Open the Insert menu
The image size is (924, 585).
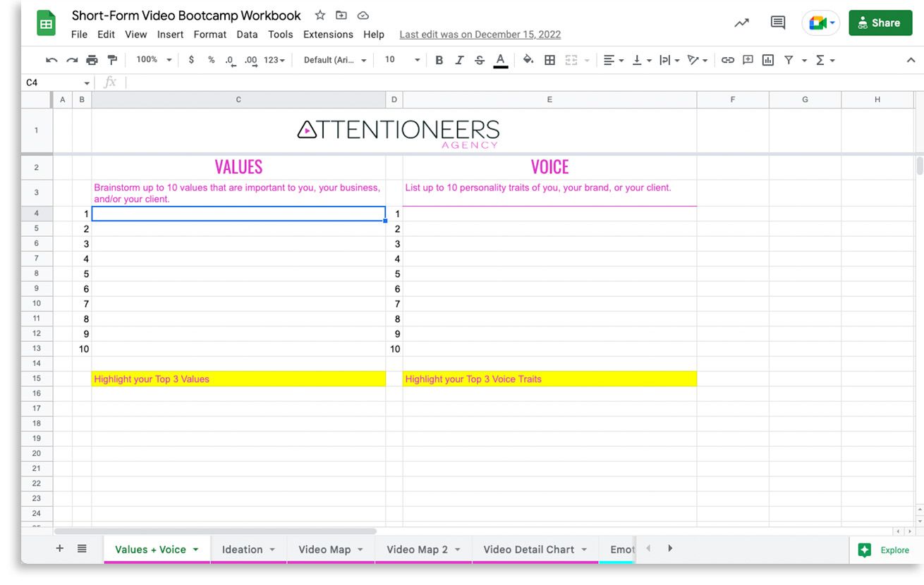point(170,35)
